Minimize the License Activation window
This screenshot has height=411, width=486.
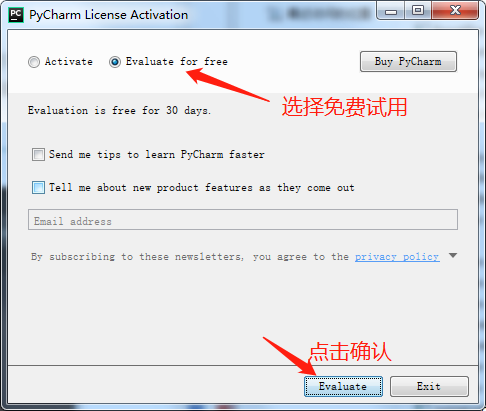(x=390, y=11)
